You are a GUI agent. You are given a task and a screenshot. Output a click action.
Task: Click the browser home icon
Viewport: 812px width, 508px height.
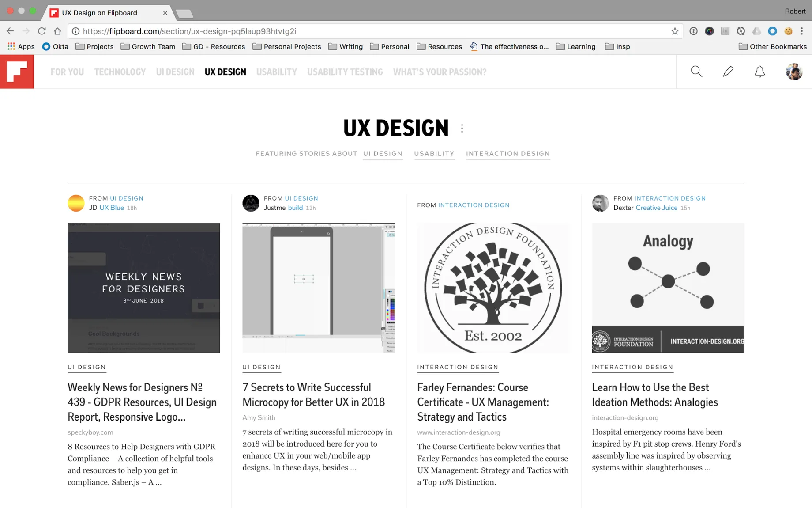(x=57, y=31)
